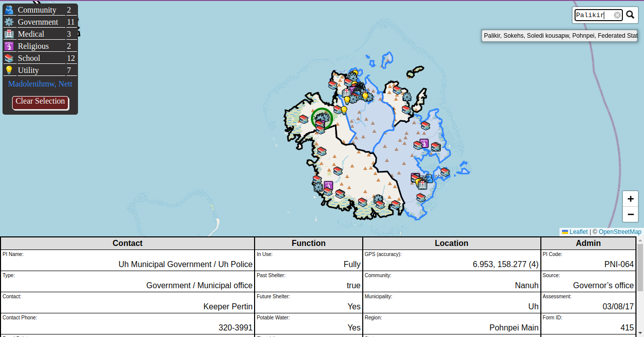This screenshot has height=337, width=644.
Task: Click the Assessment date 03/08/17
Action: pyautogui.click(x=618, y=306)
